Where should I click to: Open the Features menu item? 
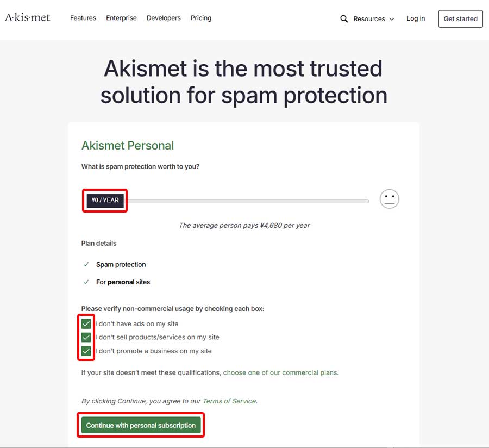(83, 18)
